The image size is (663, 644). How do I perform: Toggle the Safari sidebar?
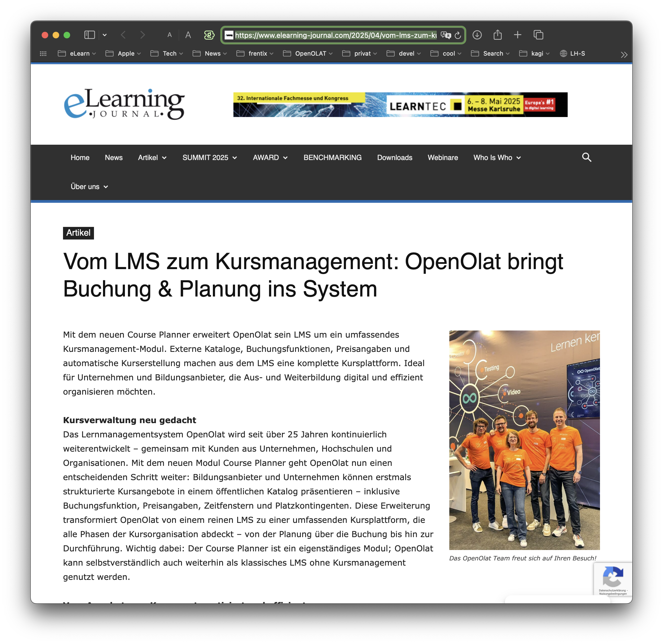(x=89, y=35)
